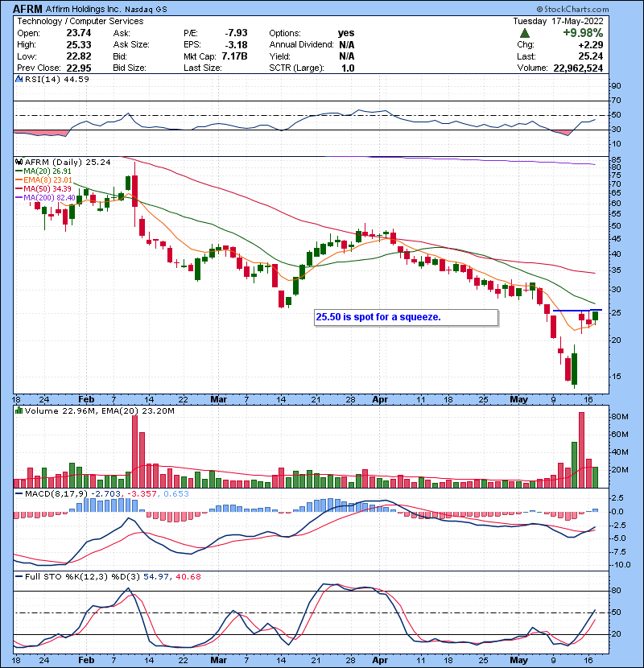The height and width of the screenshot is (668, 644).
Task: Click the RSI(14) 44.59 indicator label
Action: click(56, 79)
